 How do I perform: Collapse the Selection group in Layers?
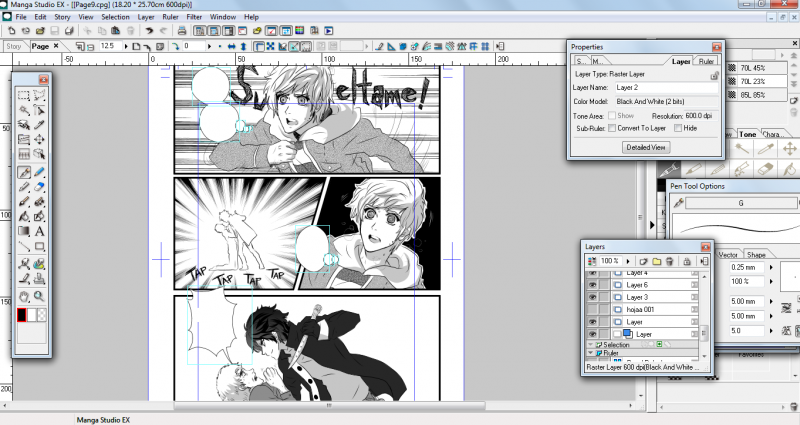click(591, 344)
